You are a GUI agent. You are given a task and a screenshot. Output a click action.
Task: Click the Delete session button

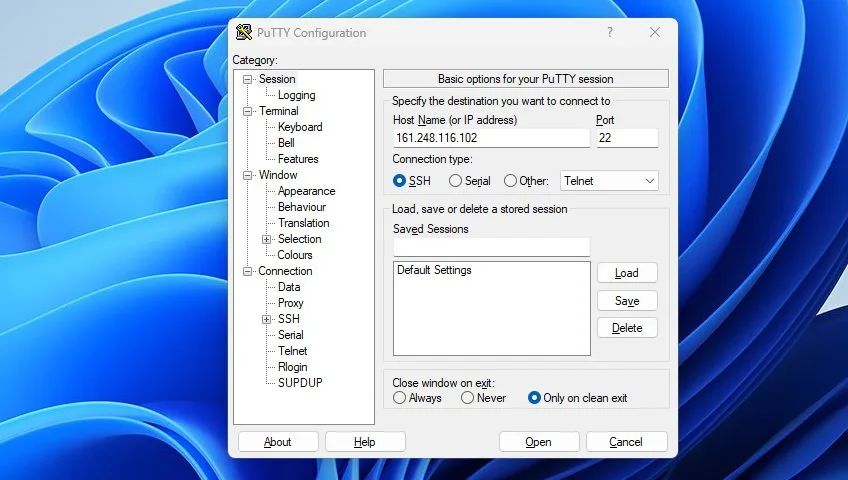pos(627,328)
